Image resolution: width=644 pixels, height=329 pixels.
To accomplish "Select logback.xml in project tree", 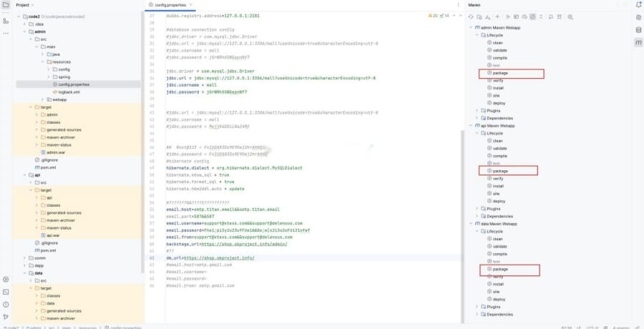I will coord(68,92).
